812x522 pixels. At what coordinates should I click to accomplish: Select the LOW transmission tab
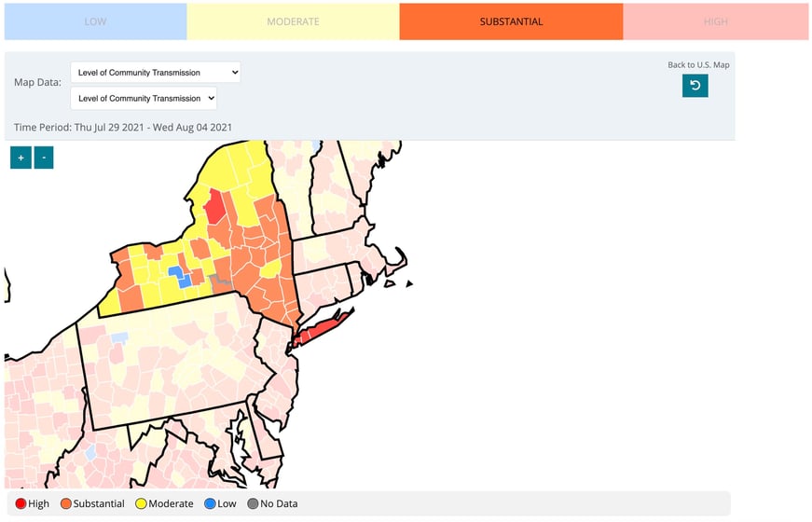tap(95, 21)
